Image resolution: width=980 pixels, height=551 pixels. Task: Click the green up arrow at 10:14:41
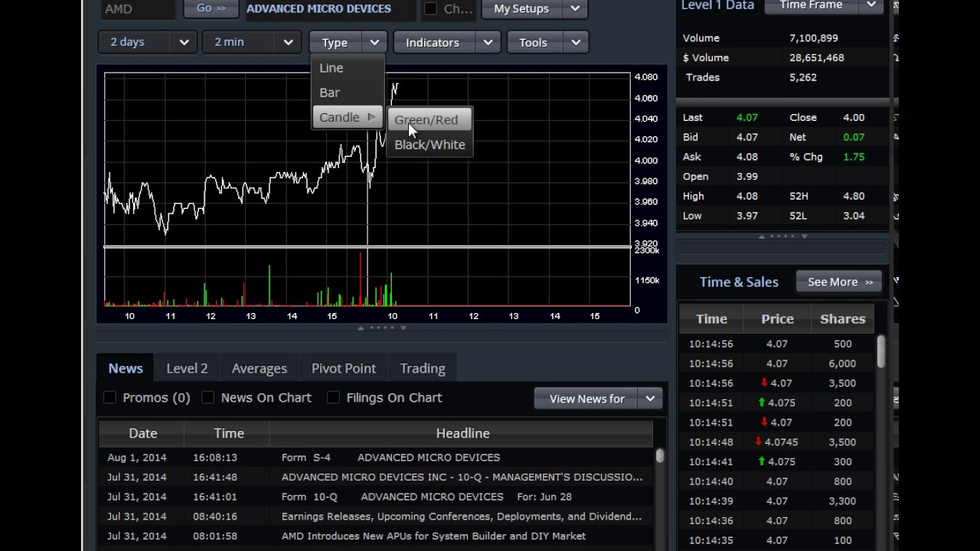pyautogui.click(x=762, y=461)
